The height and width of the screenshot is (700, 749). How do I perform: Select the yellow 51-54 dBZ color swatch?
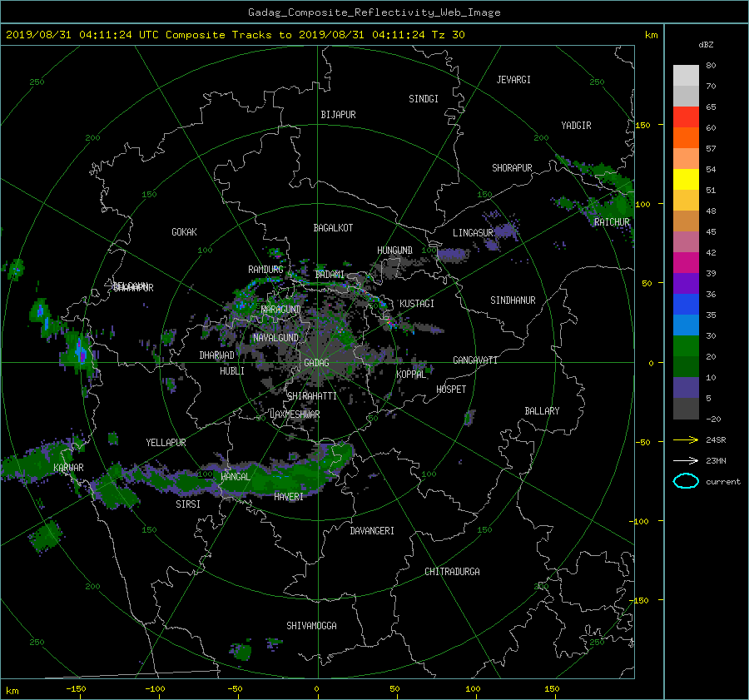686,180
